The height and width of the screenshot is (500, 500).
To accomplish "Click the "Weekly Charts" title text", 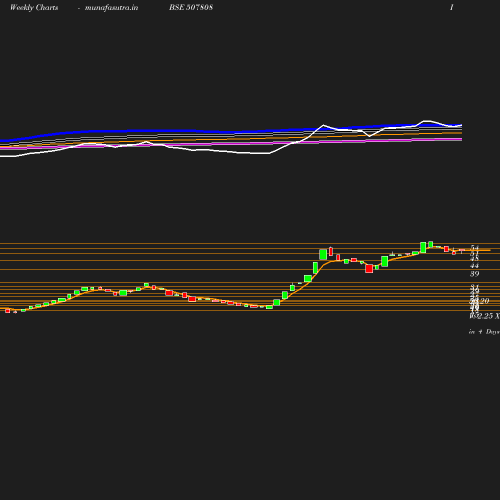I will tap(34, 8).
